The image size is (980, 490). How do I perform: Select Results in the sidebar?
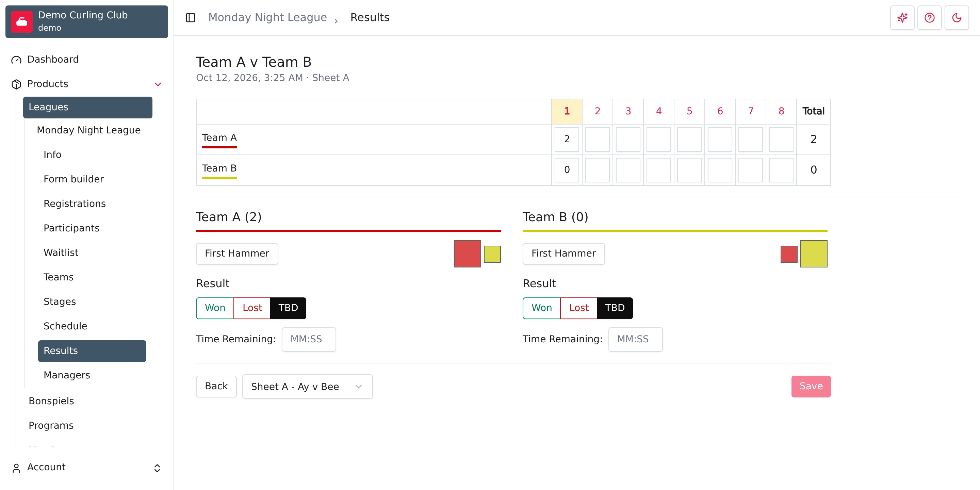92,351
